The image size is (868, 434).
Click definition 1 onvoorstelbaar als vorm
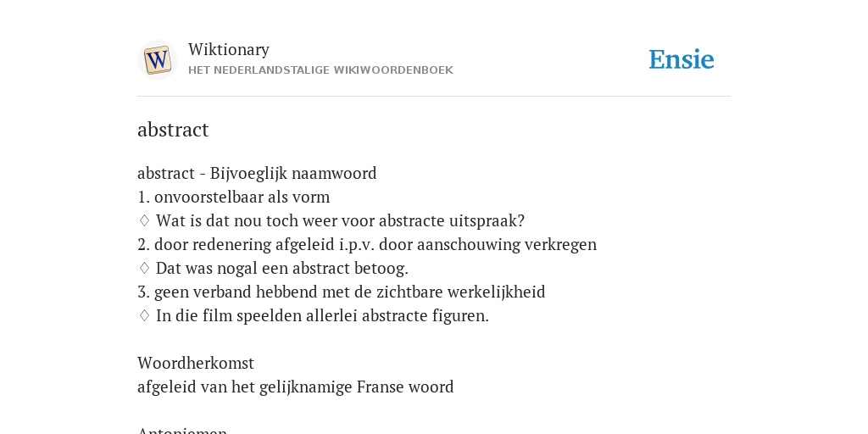coord(234,197)
